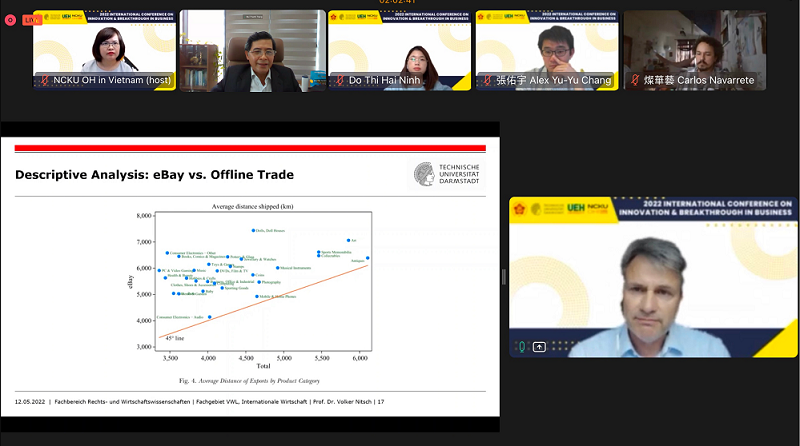Click the 'Photography' data point label

pyautogui.click(x=271, y=282)
